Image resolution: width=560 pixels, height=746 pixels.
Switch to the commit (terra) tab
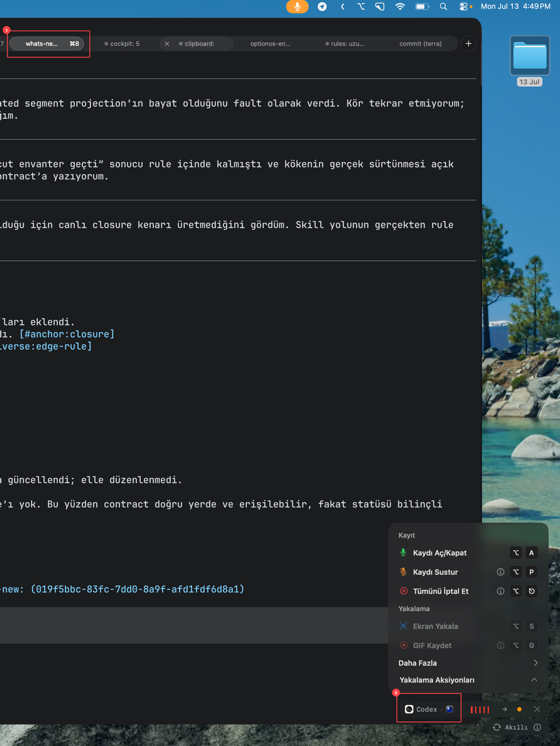pyautogui.click(x=421, y=44)
